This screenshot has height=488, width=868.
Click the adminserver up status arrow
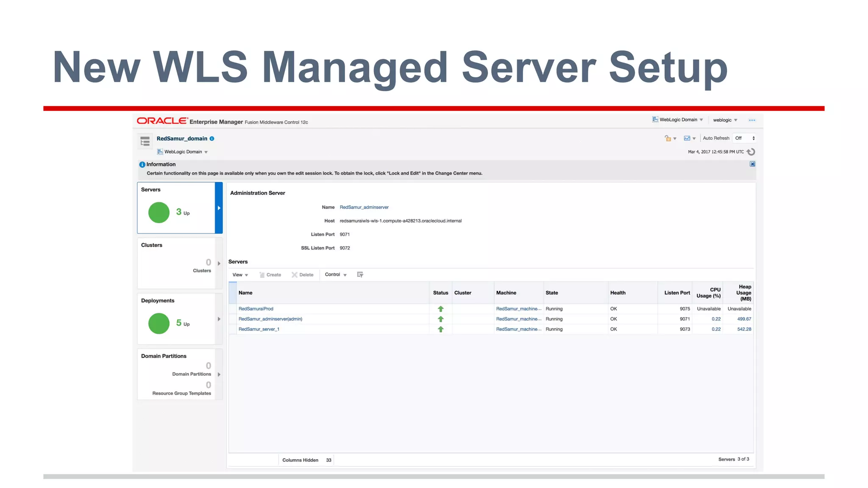441,319
